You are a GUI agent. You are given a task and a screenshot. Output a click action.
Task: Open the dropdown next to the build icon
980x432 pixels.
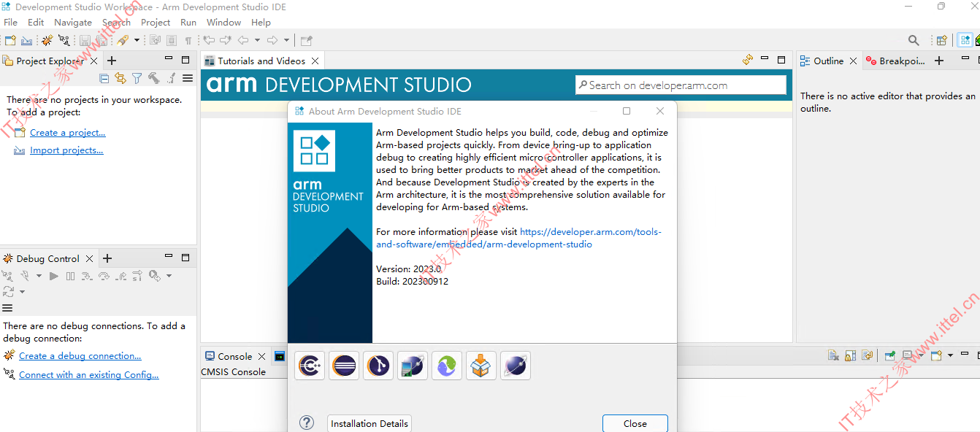click(x=137, y=40)
